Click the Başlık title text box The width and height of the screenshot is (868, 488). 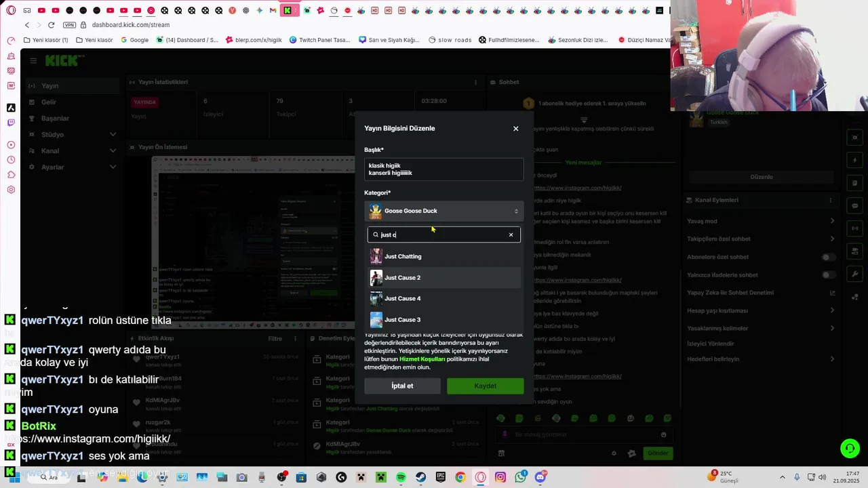point(443,169)
